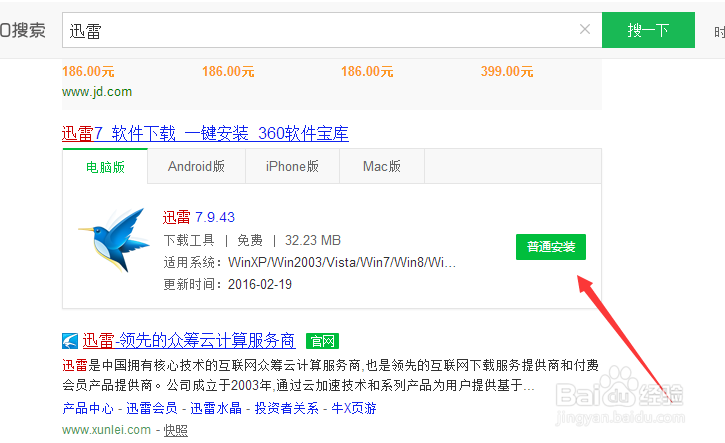Screen dimensions: 725x443
Task: Open 迅雷-领先的众筹云计算服务商 result
Action: [189, 341]
